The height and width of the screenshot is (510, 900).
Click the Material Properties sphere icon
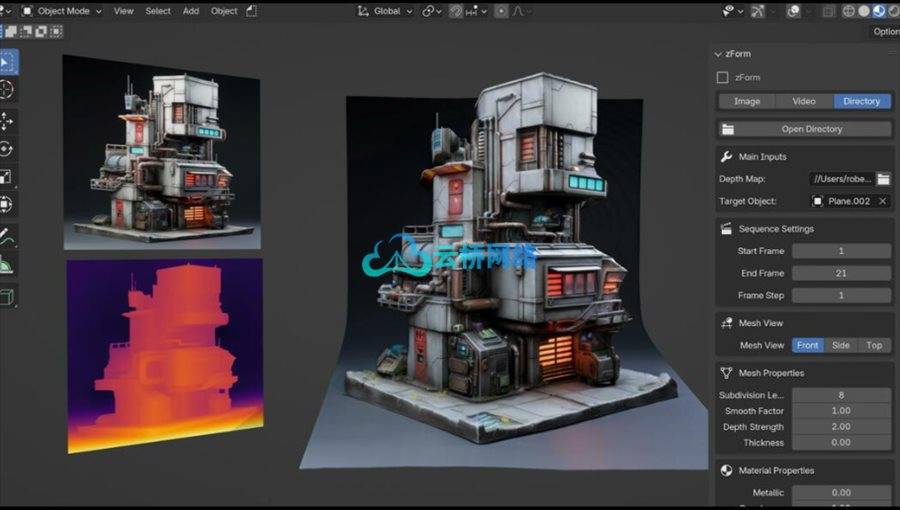(x=726, y=470)
